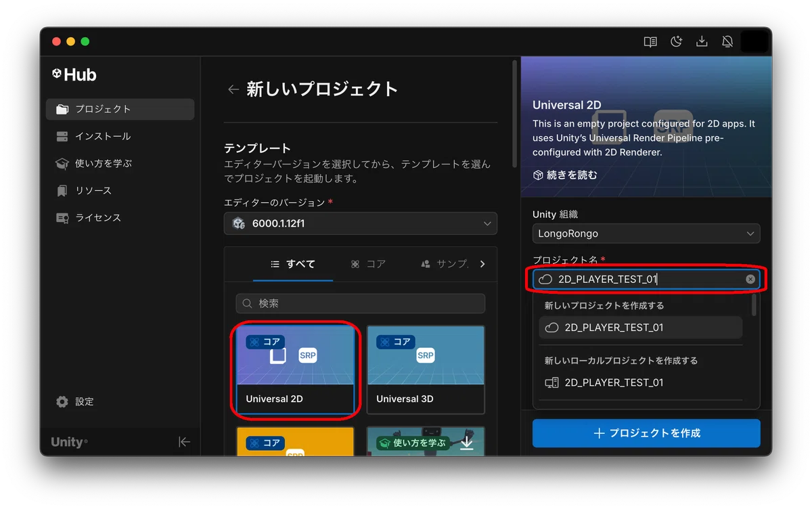Click プロジェクトを作成 button
Viewport: 812px width, 509px height.
tap(646, 433)
